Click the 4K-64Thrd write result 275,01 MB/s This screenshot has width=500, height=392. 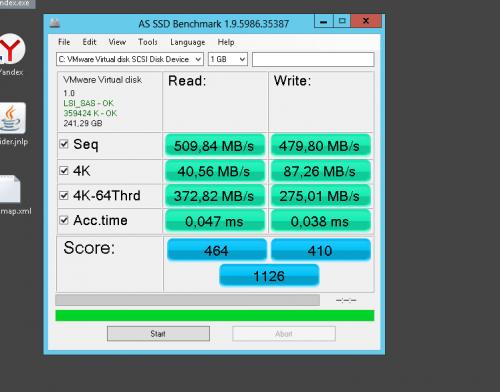[321, 196]
